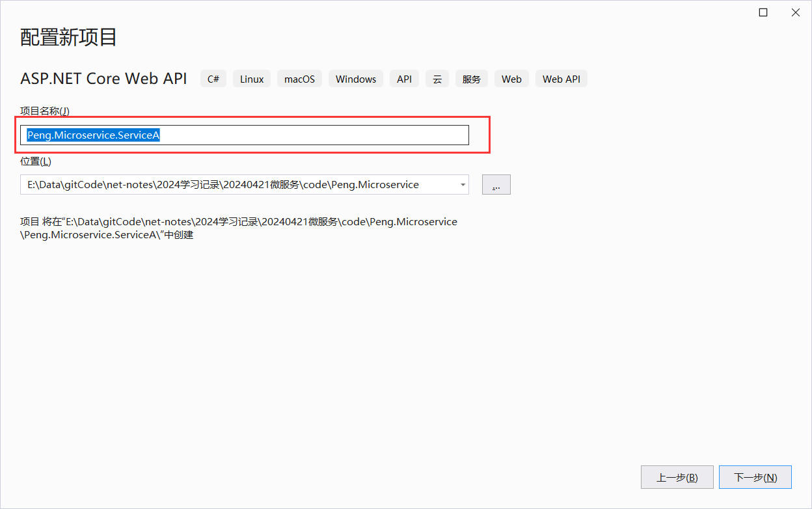Click the 服务 tag
This screenshot has width=812, height=509.
coord(472,79)
